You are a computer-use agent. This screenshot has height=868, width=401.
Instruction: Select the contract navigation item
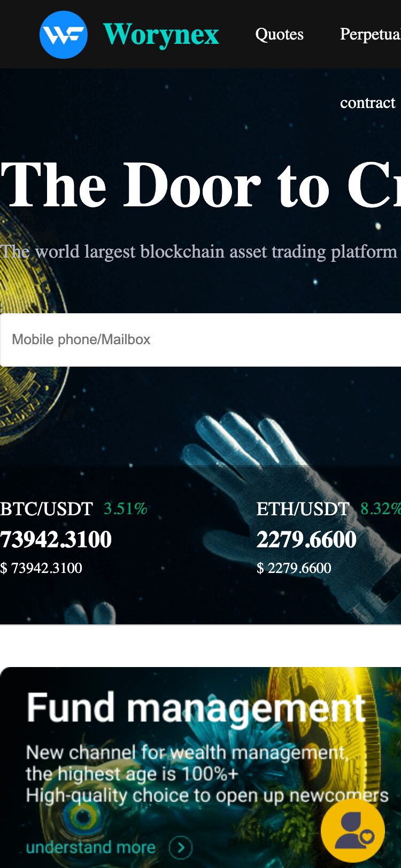coord(367,103)
